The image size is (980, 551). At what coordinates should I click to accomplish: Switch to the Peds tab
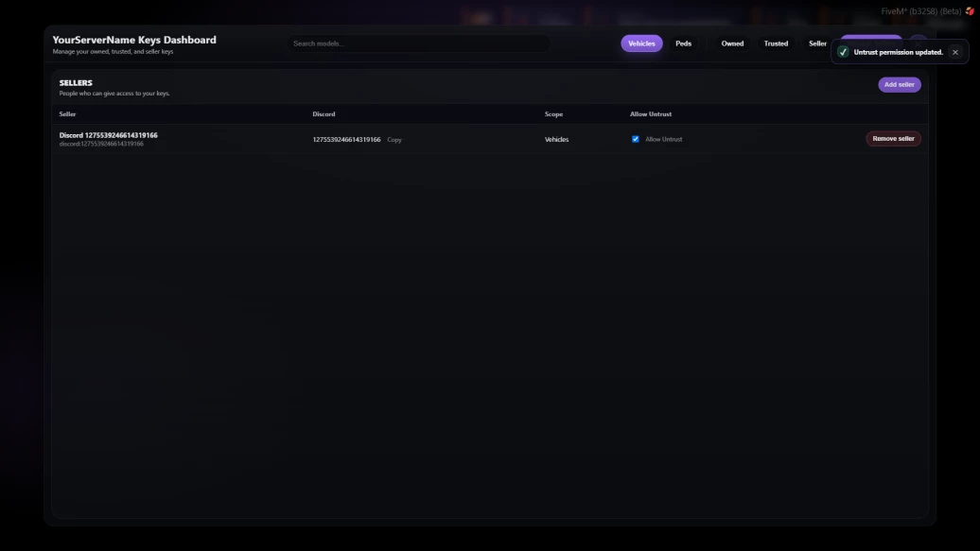tap(683, 43)
